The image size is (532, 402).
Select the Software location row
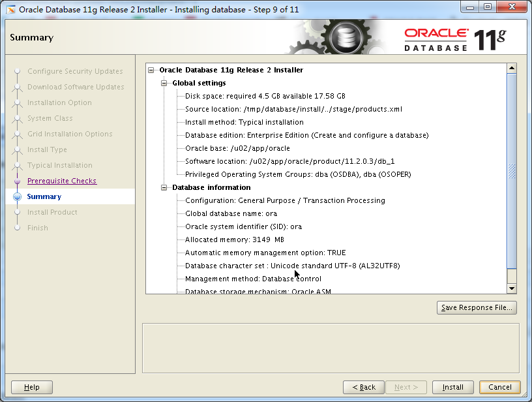click(289, 162)
